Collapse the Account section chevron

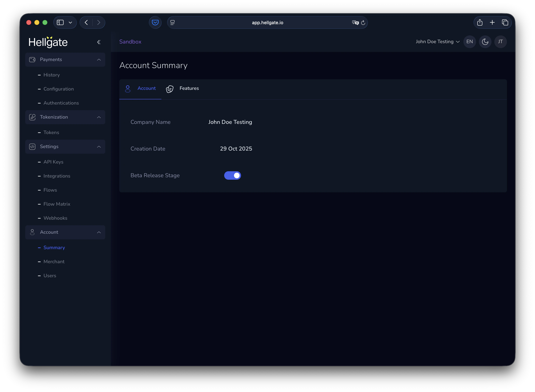tap(99, 232)
